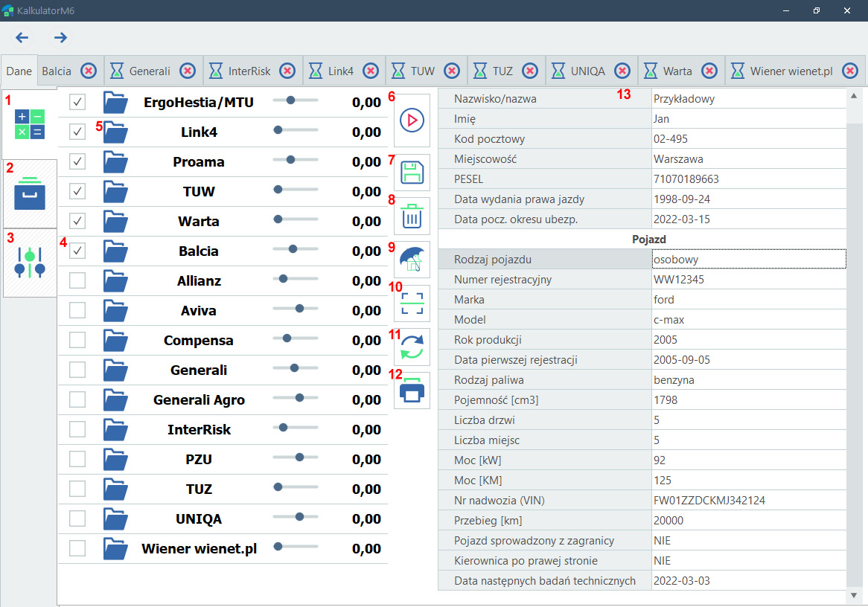The image size is (868, 607).
Task: Uncheck the Balcia checkbox
Action: pyautogui.click(x=77, y=251)
